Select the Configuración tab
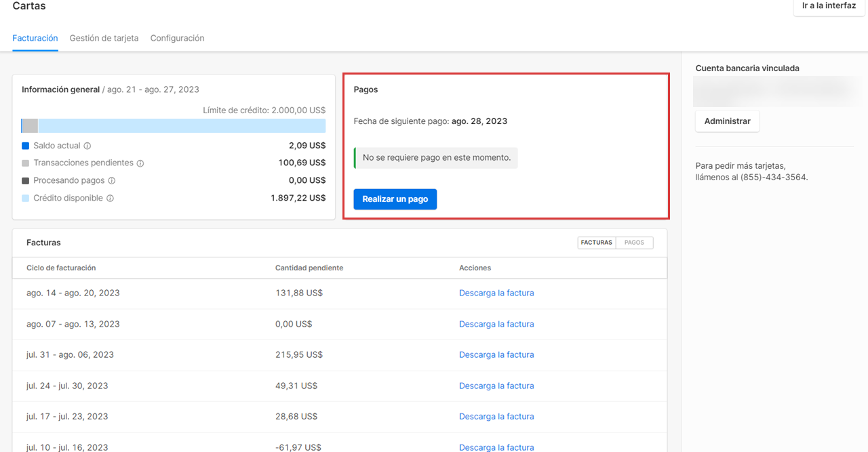This screenshot has height=452, width=868. [177, 39]
